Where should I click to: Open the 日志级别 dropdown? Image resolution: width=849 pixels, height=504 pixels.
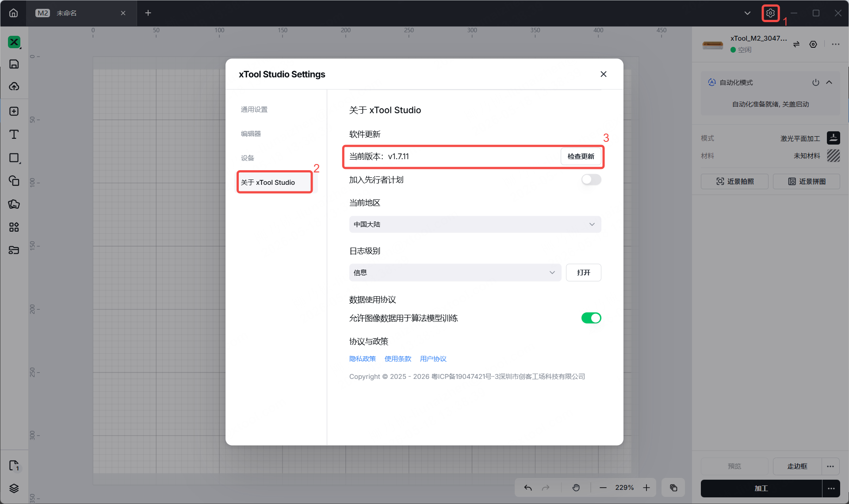(455, 272)
